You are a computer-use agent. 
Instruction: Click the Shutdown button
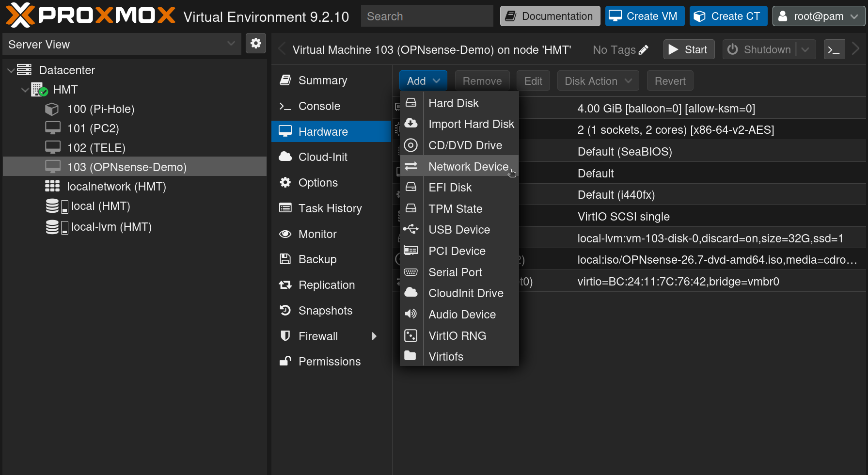[759, 49]
